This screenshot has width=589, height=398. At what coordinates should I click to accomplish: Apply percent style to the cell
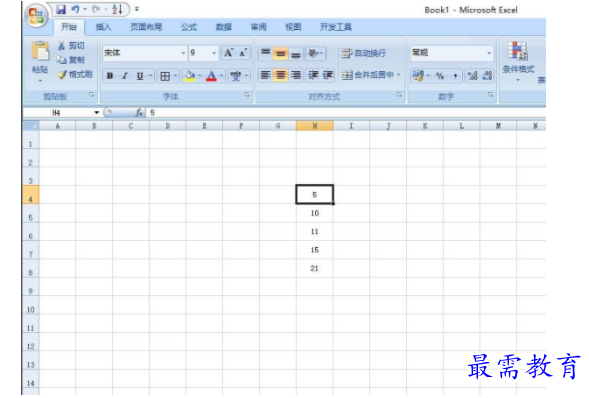pos(440,76)
